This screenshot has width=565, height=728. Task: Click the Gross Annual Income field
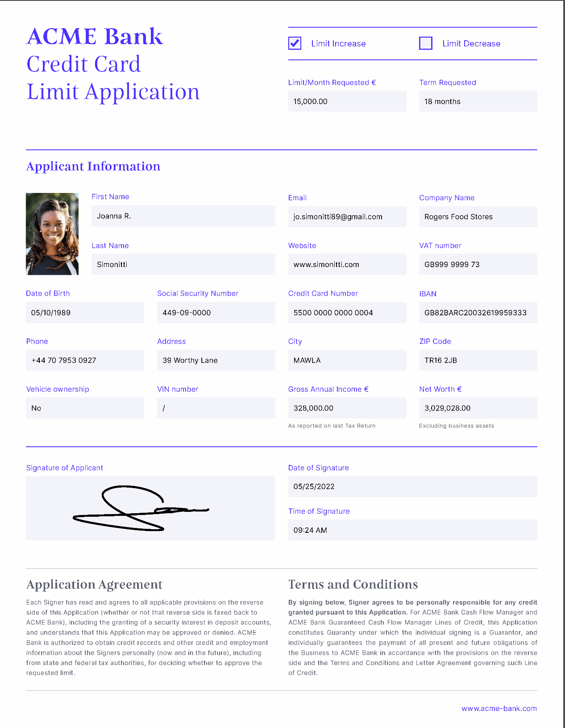click(x=347, y=408)
